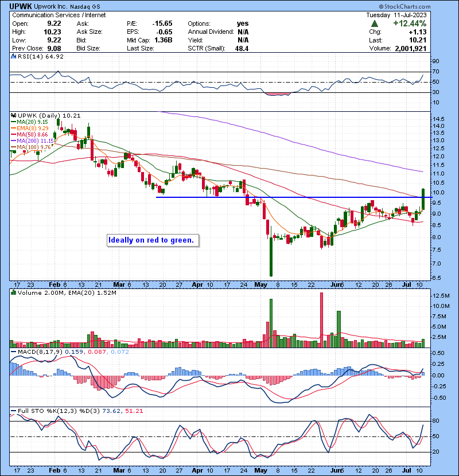This screenshot has height=476, width=459.
Task: Click the UPWK ticker symbol in the title
Action: click(20, 6)
